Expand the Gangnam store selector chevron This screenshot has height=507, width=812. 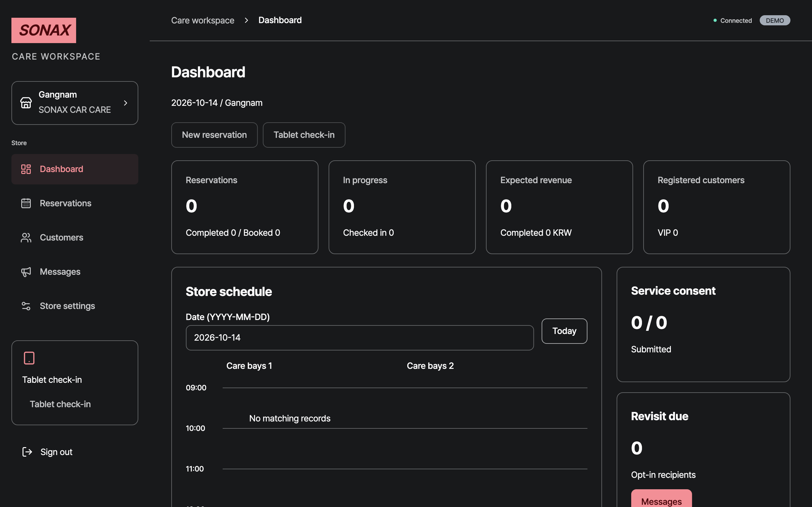pos(126,103)
